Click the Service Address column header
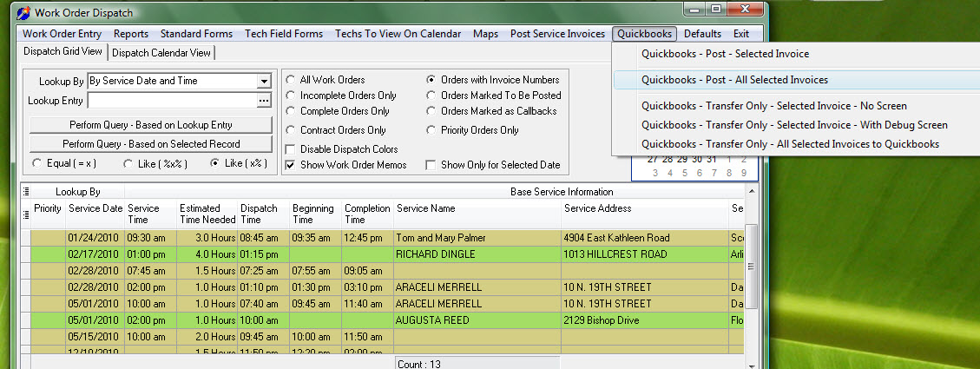This screenshot has width=980, height=369. 645,214
